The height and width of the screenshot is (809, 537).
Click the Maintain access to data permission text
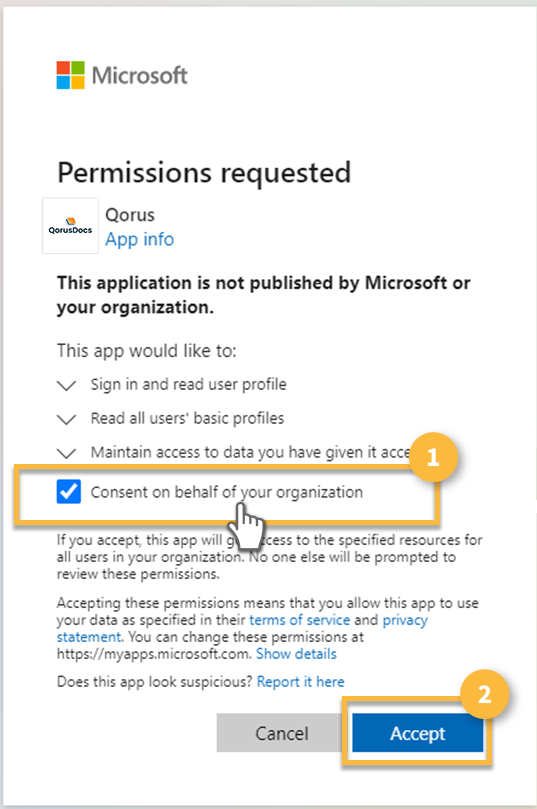[251, 452]
